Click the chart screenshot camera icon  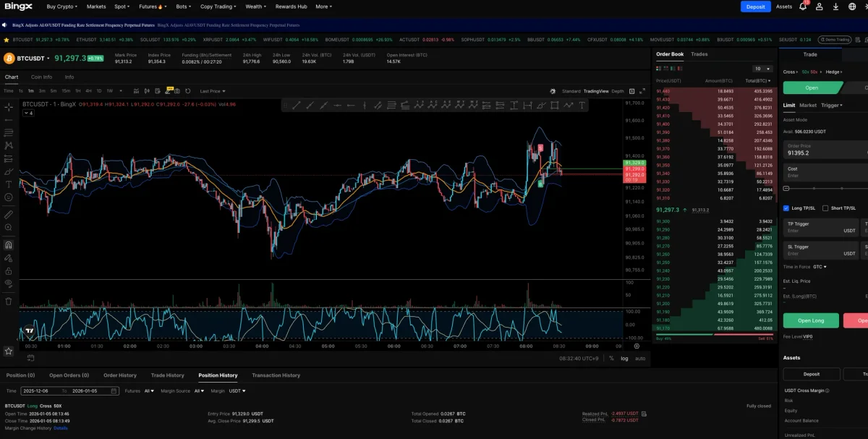[x=176, y=91]
